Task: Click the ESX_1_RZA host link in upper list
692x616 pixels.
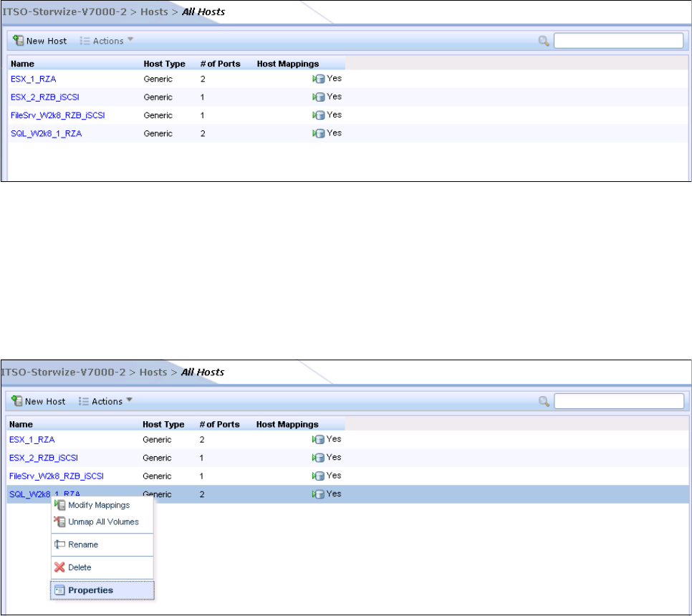Action: pos(33,79)
